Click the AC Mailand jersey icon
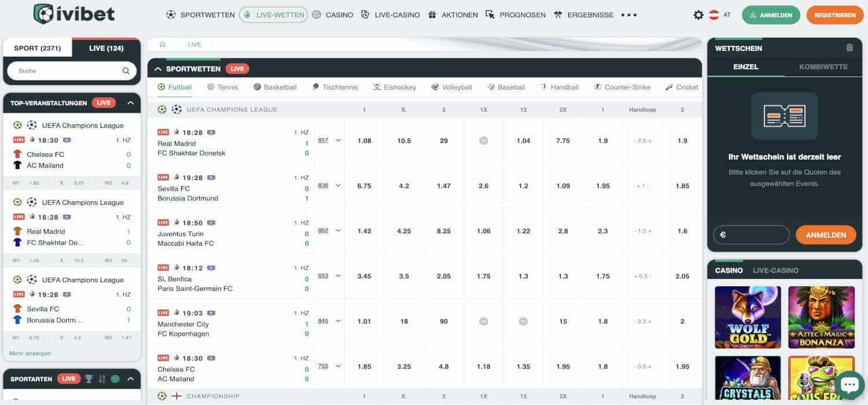The height and width of the screenshot is (405, 868). point(17,165)
